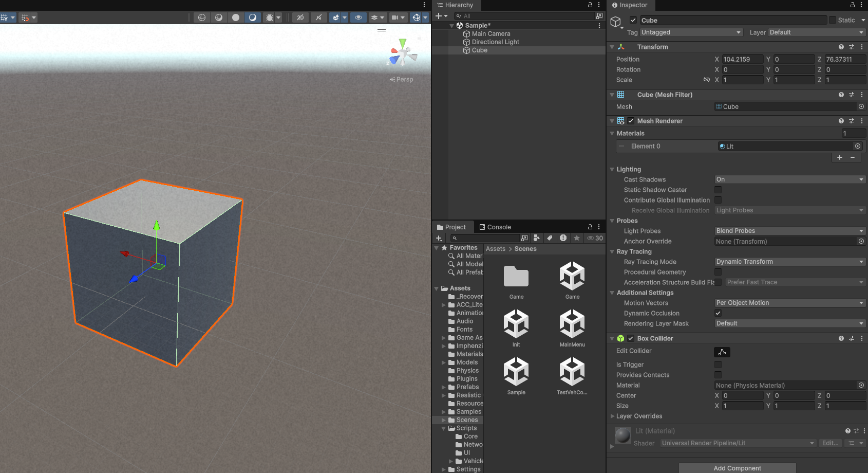Open effects dropdown arrow next to skybox toggle

pyautogui.click(x=345, y=17)
